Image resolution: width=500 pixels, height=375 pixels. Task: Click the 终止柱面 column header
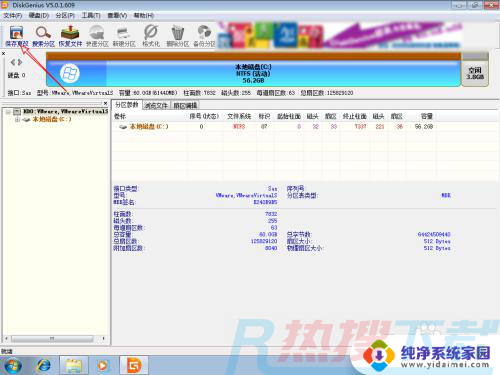(x=355, y=116)
